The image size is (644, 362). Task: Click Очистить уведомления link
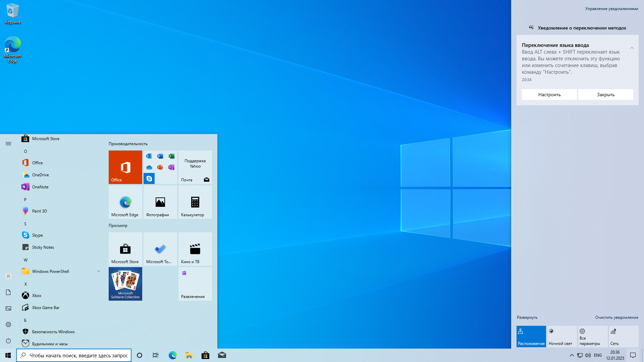point(616,317)
